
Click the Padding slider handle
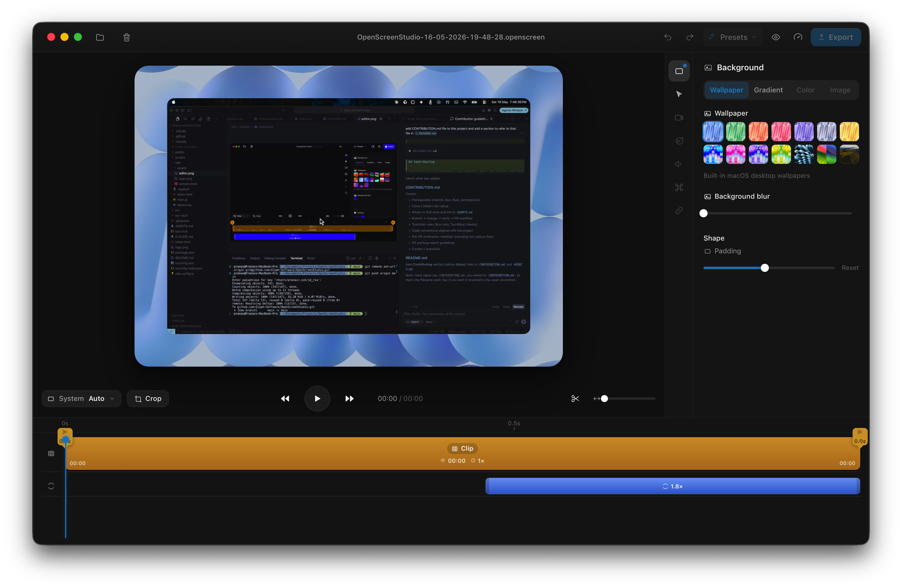coord(765,268)
